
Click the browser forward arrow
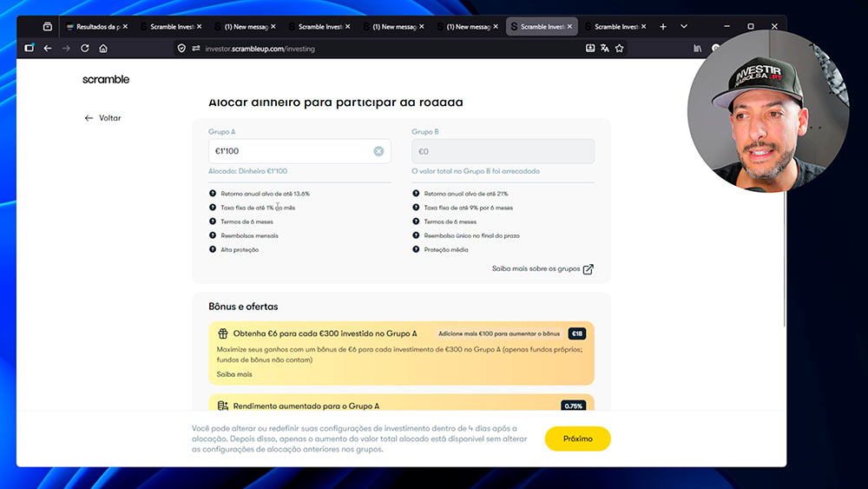pyautogui.click(x=67, y=49)
